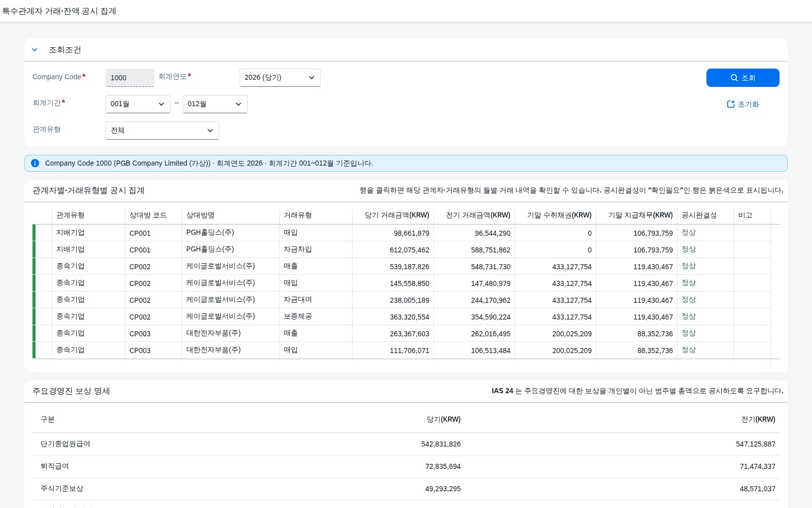Click amount 145,558,850
The image size is (812, 508).
409,283
